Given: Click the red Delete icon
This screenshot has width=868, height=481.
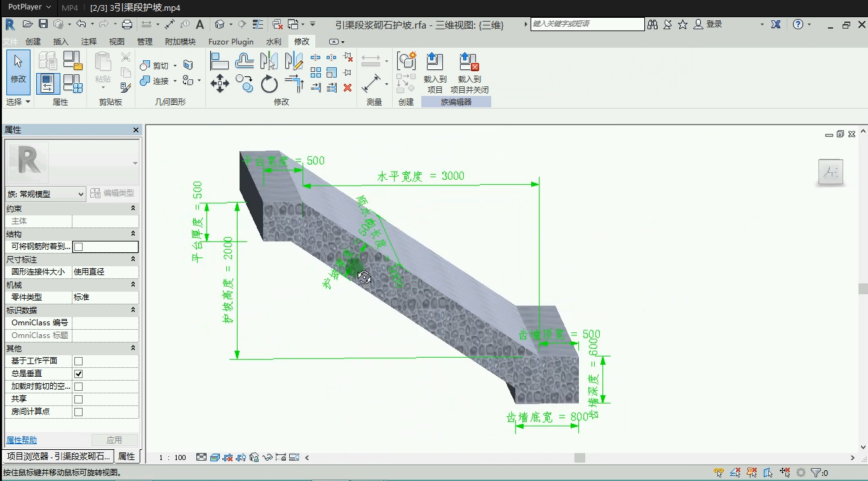Looking at the screenshot, I should coord(348,88).
